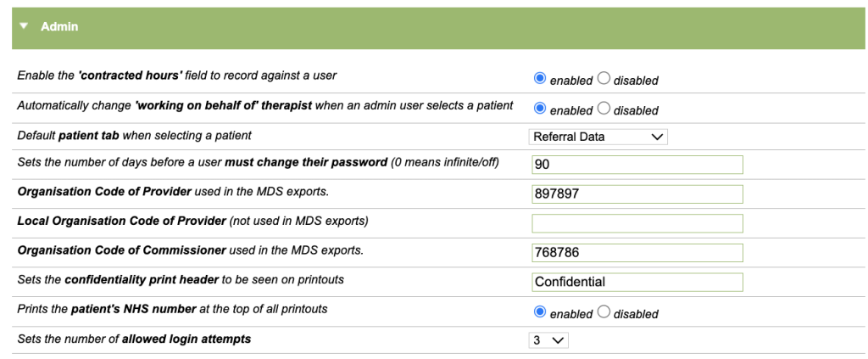Click the password change days field
The height and width of the screenshot is (359, 868).
tap(637, 165)
